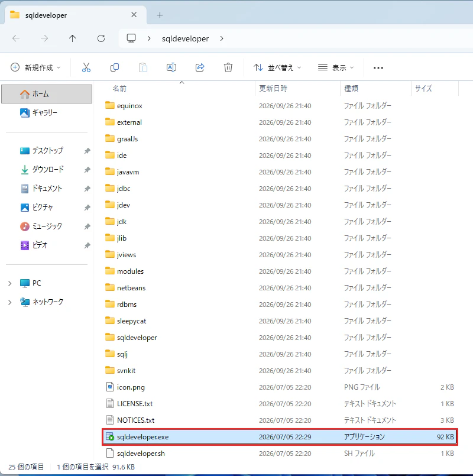Click pin icon beside ピクチャ
The image size is (473, 476).
pyautogui.click(x=87, y=208)
